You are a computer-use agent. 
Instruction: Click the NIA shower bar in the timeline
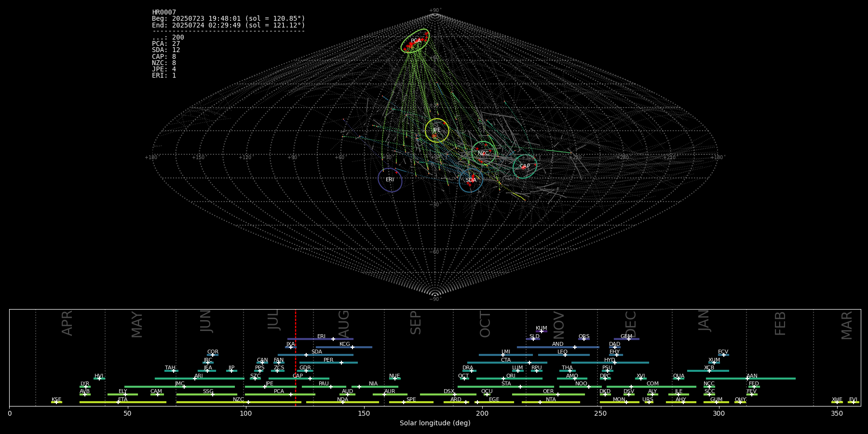pos(375,387)
